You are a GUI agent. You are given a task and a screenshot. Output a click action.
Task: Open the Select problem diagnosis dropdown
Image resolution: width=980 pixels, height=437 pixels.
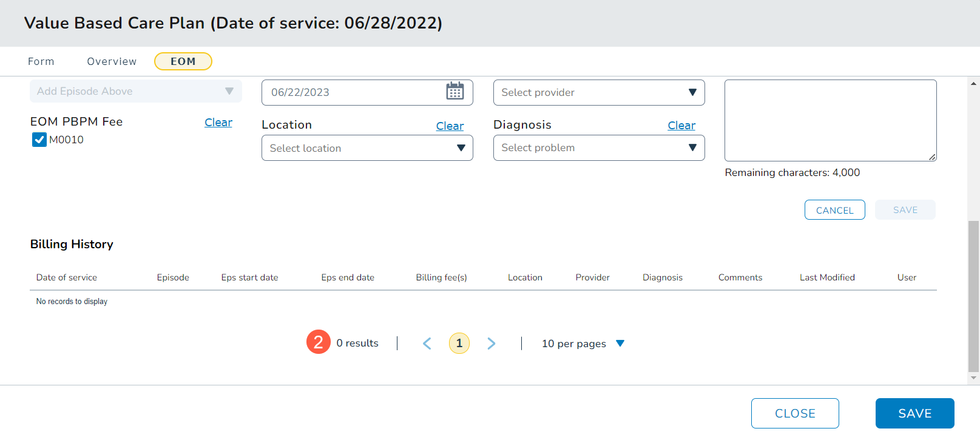(598, 148)
